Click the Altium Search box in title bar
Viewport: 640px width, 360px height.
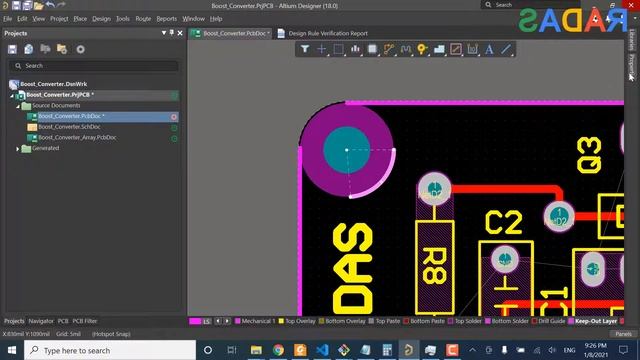pyautogui.click(x=530, y=5)
